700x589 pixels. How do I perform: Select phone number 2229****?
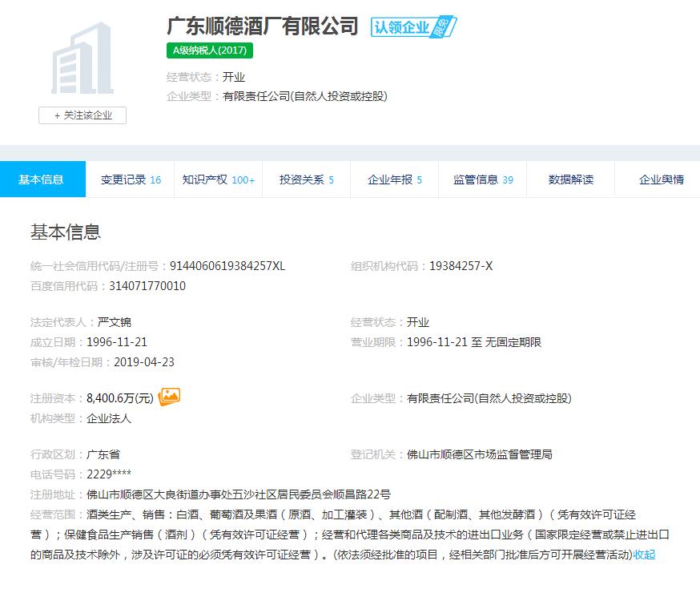tap(109, 474)
